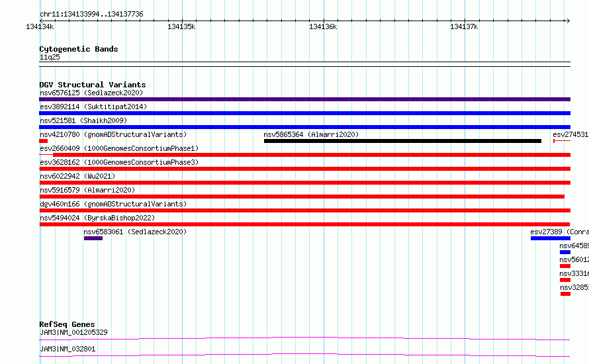The height and width of the screenshot is (364, 589).
Task: Click the 134136k scale label
Action: point(323,26)
